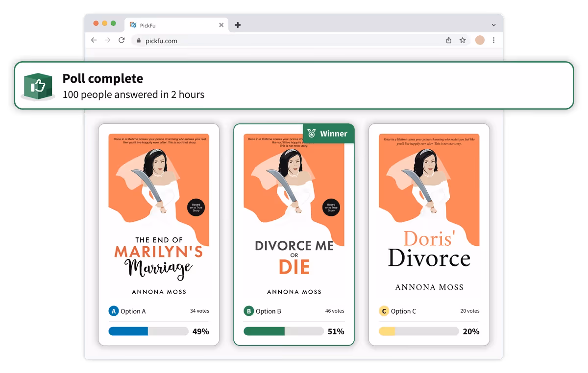Reload the pickfu.com page

pos(122,40)
